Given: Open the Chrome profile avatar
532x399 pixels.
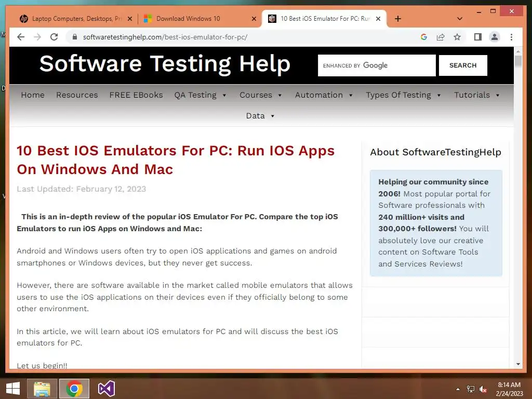Looking at the screenshot, I should click(x=495, y=37).
